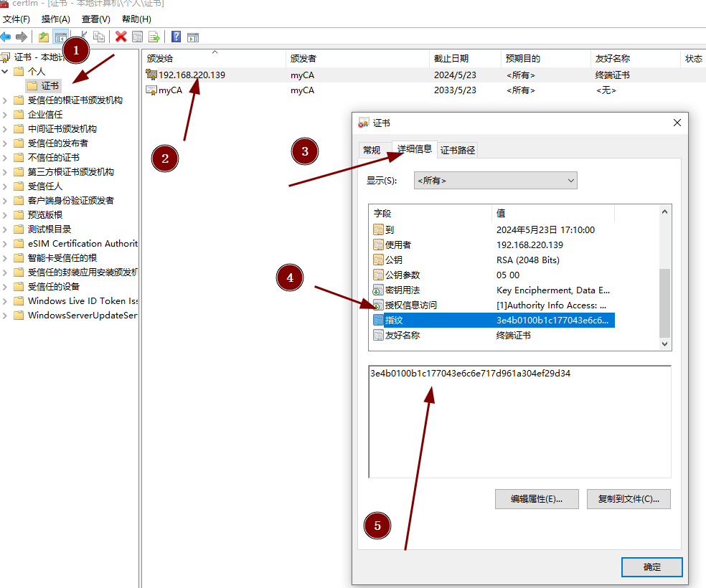The image size is (706, 588).
Task: Click the Copy icon in the toolbar
Action: (99, 37)
